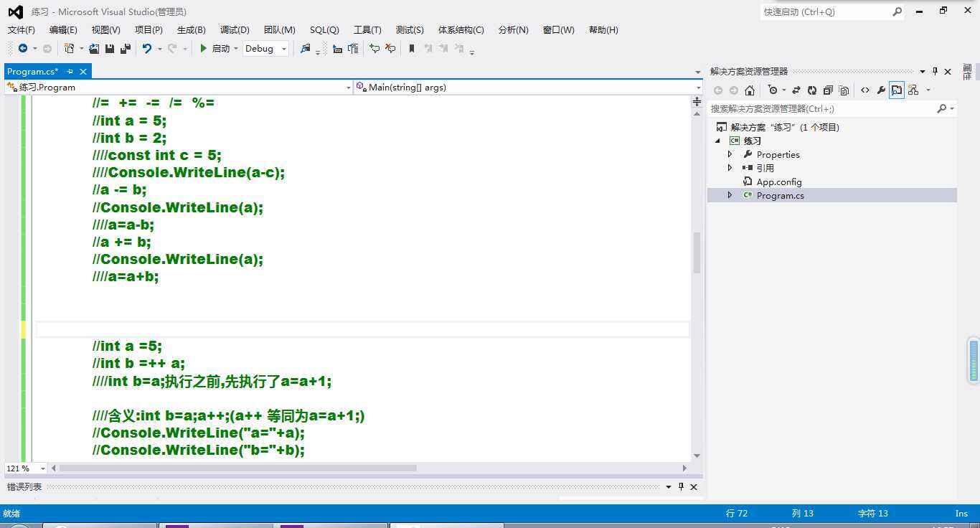Collapse the 练习 project node
The image size is (980, 528).
click(x=717, y=141)
